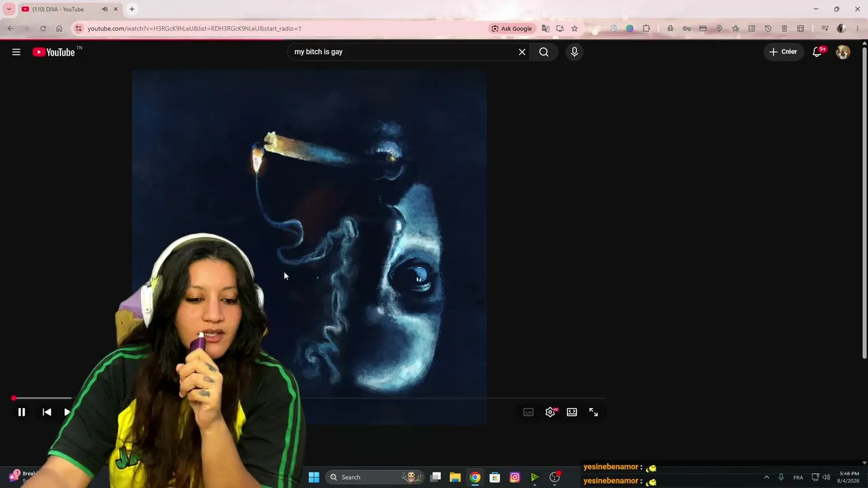Open the Windows Start menu
This screenshot has height=488, width=868.
click(x=314, y=477)
